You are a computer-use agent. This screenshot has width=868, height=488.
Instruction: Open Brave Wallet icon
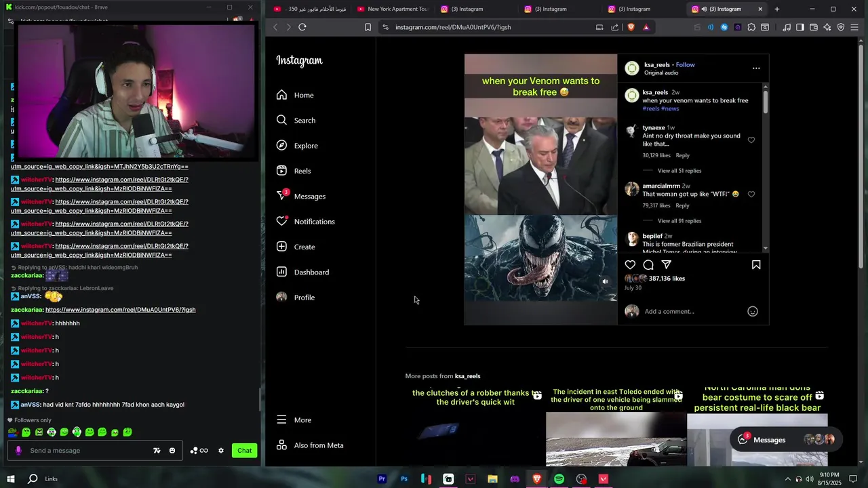(x=814, y=27)
